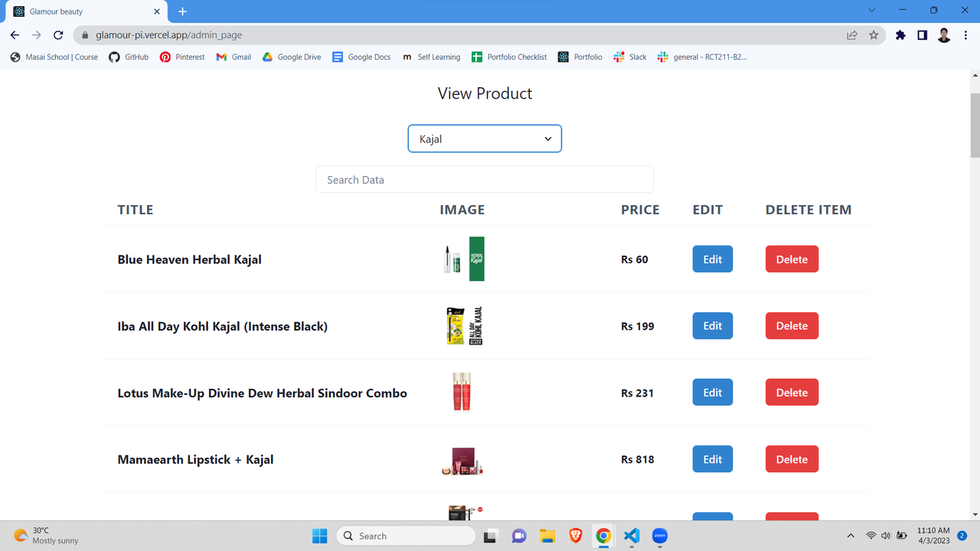Select the Glamour beauty tab
The height and width of the screenshot is (551, 980).
click(x=87, y=11)
